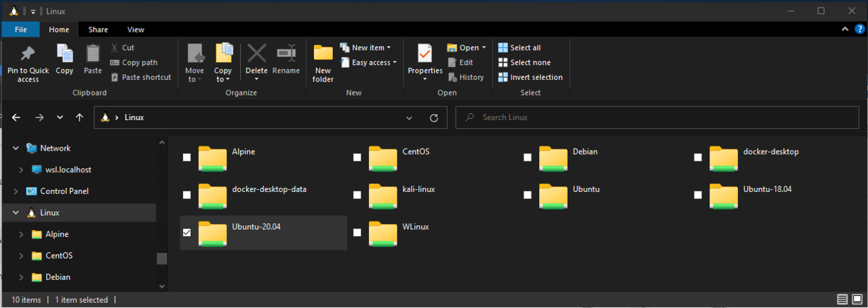Screen dimensions: 868x308
Task: Check the WLinux folder checkbox
Action: pyautogui.click(x=357, y=233)
